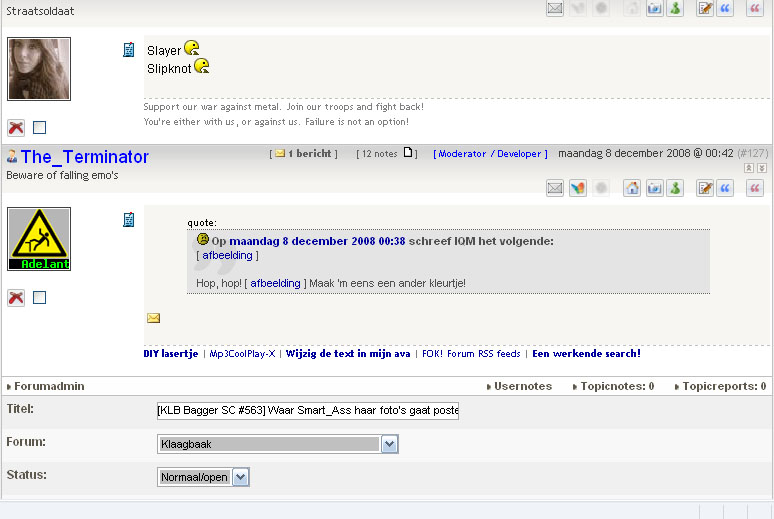The image size is (774, 519).
Task: Click The_Terminator's warning-sign avatar
Action: click(39, 239)
